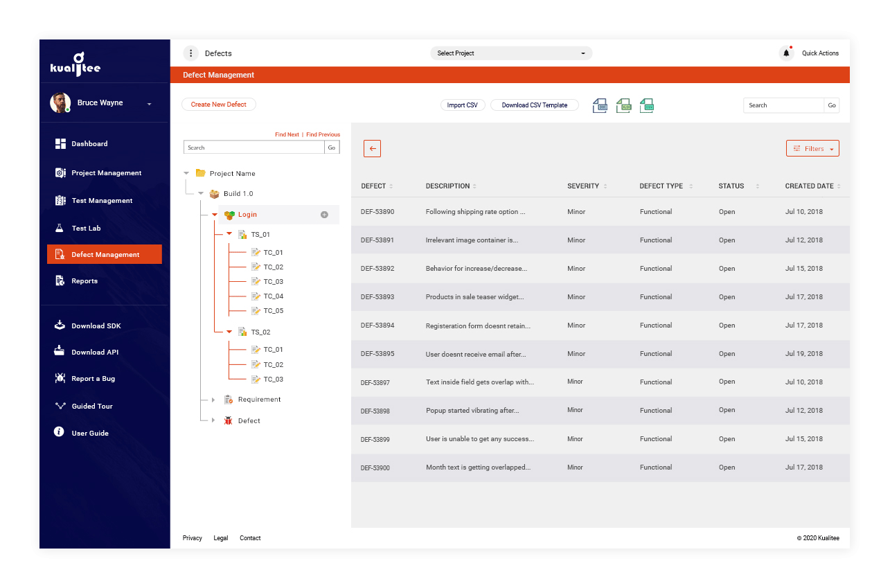Click the Kualitee logo
The width and height of the screenshot is (890, 588).
tap(75, 64)
